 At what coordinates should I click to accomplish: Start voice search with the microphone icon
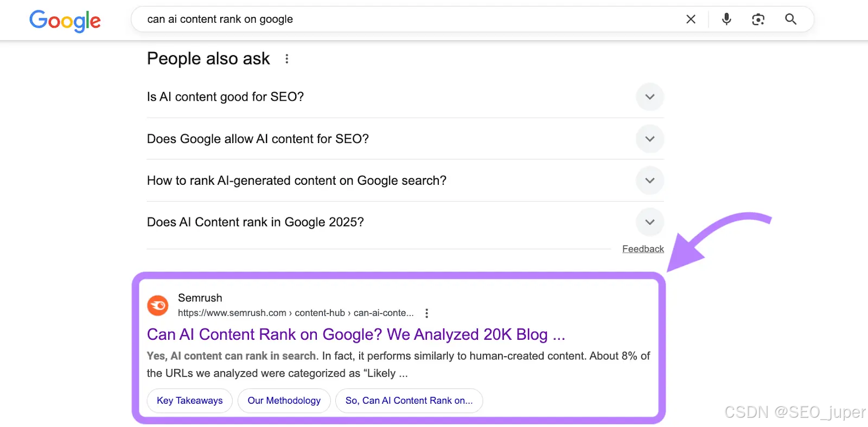(726, 20)
